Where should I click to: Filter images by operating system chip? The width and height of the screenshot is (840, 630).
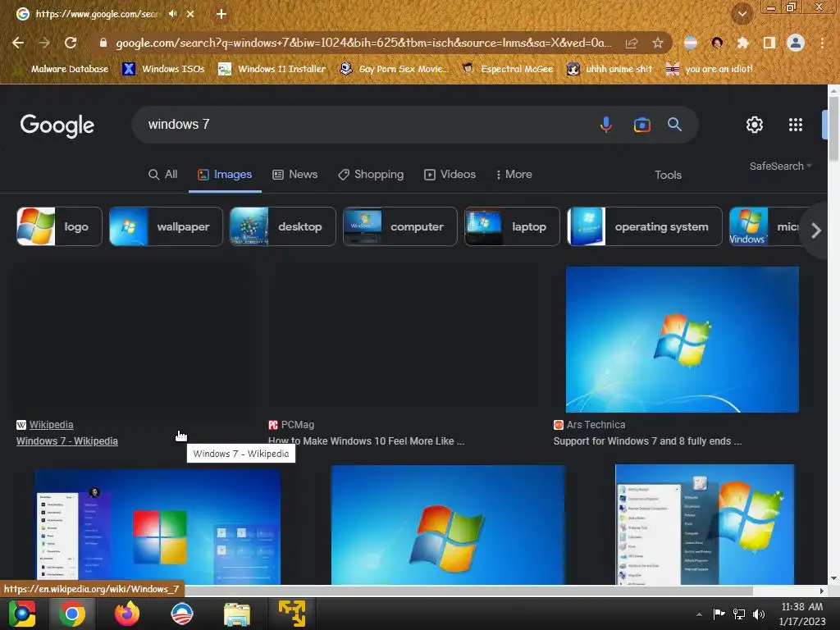point(645,226)
